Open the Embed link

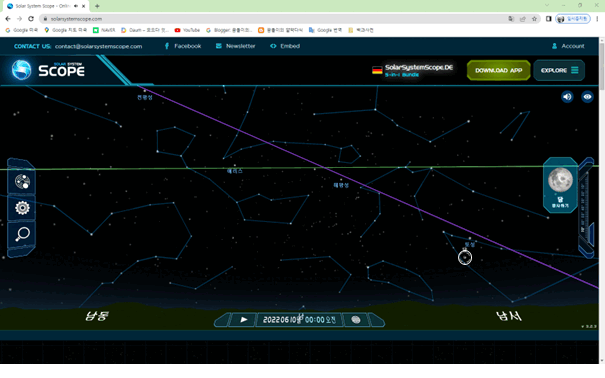point(285,46)
